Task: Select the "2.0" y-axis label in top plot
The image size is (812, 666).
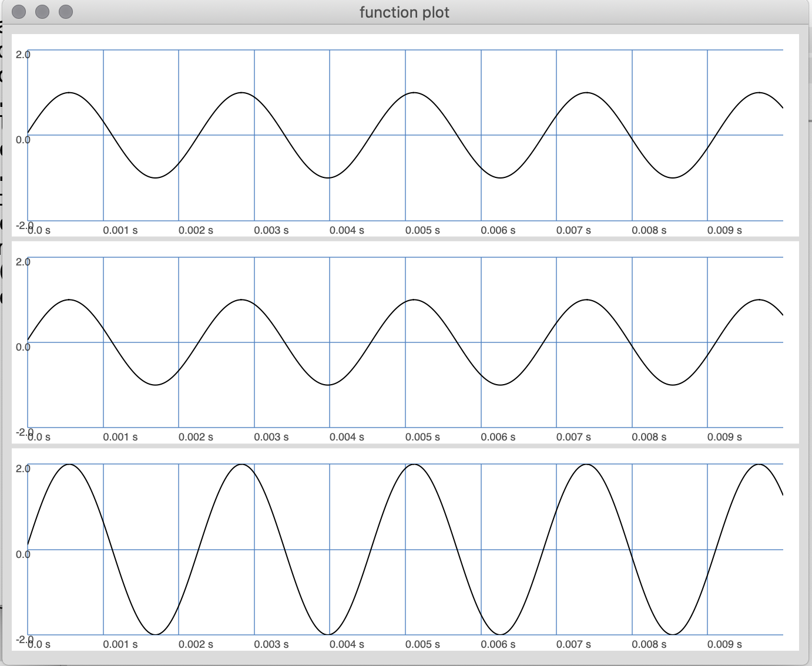Action: (x=23, y=55)
